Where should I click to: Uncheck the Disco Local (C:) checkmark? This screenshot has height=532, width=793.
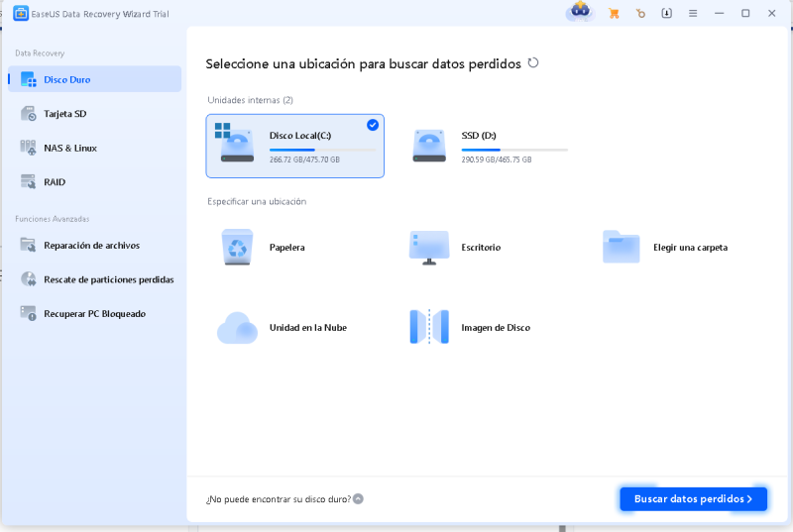coord(373,125)
